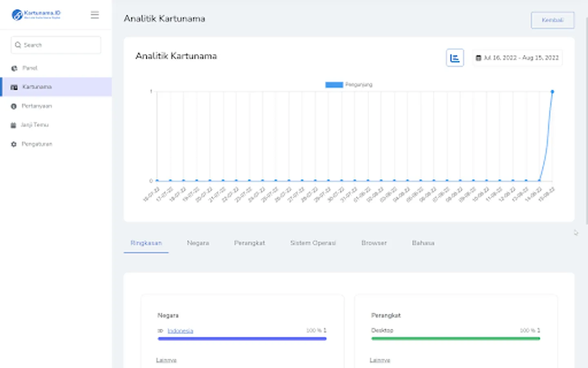Click the chart type icon button
The height and width of the screenshot is (368, 588).
pos(454,58)
